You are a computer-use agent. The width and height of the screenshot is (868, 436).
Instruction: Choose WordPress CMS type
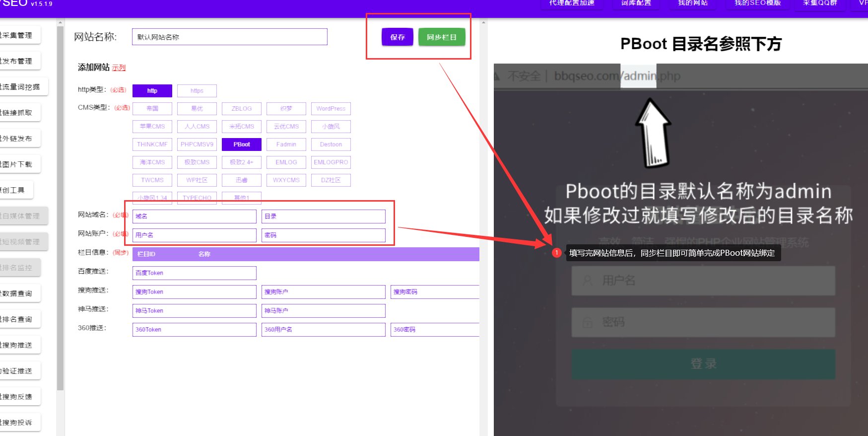click(x=331, y=109)
